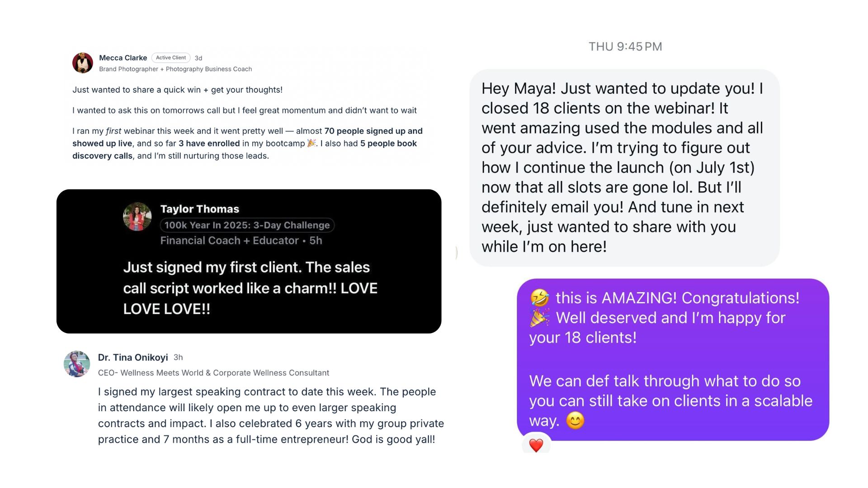The height and width of the screenshot is (488, 868).
Task: Click the rolling-laughing emoji in purple message
Action: 540,298
